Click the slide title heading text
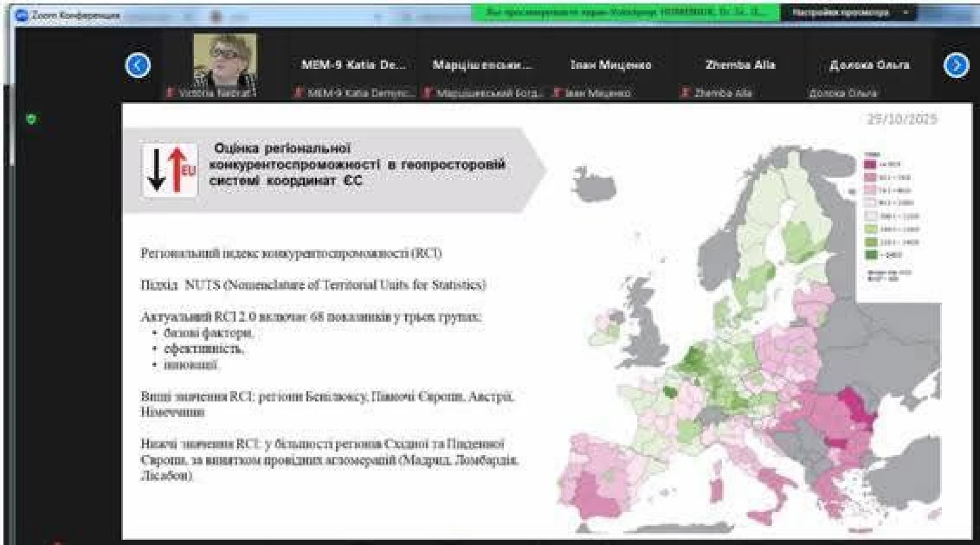980x545 pixels. pyautogui.click(x=357, y=164)
